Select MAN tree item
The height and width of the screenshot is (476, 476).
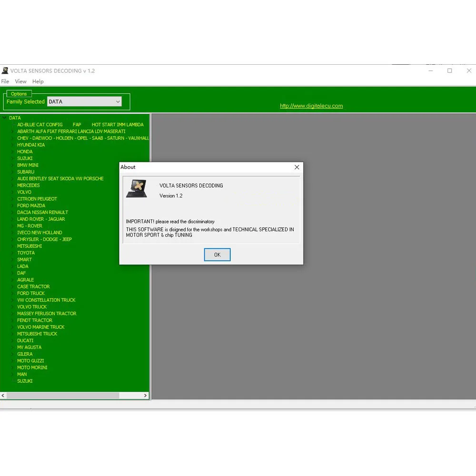[x=22, y=374]
